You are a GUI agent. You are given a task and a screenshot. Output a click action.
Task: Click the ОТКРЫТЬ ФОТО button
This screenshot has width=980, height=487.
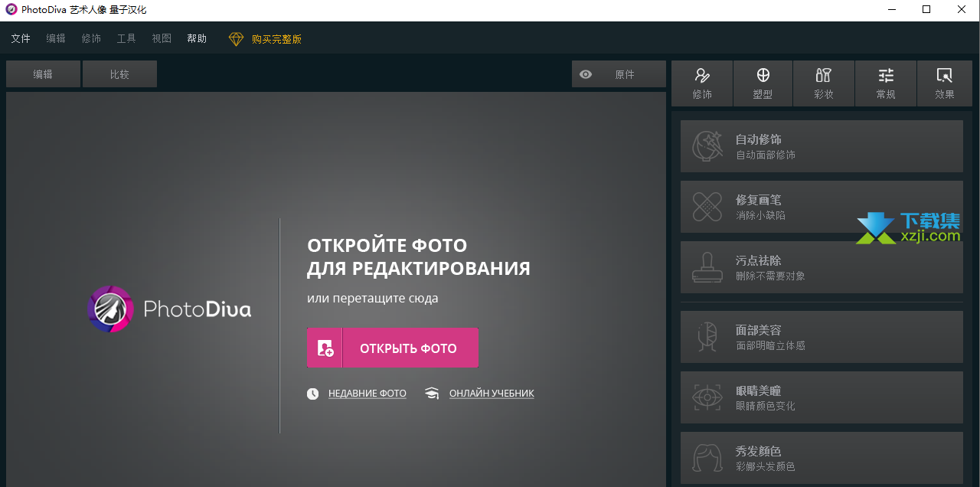coord(393,348)
